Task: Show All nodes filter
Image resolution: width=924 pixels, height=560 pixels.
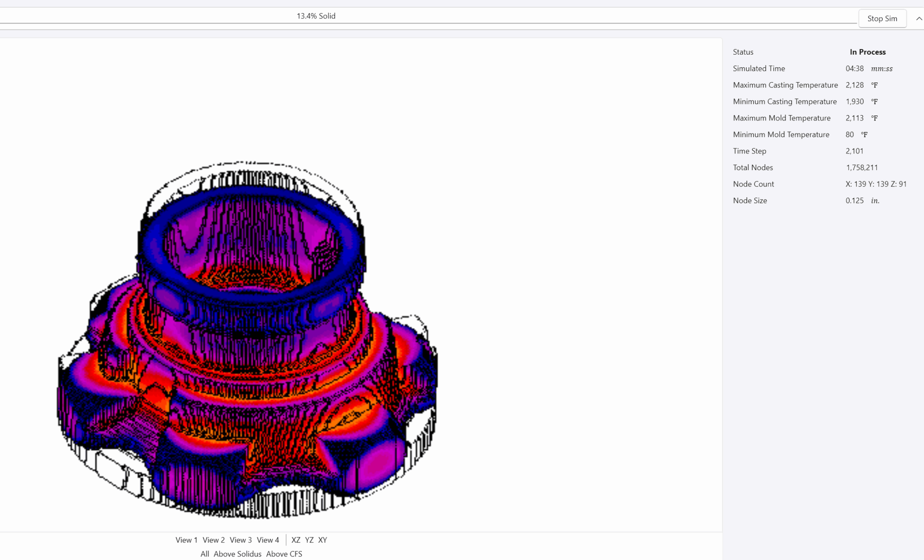Action: tap(205, 554)
